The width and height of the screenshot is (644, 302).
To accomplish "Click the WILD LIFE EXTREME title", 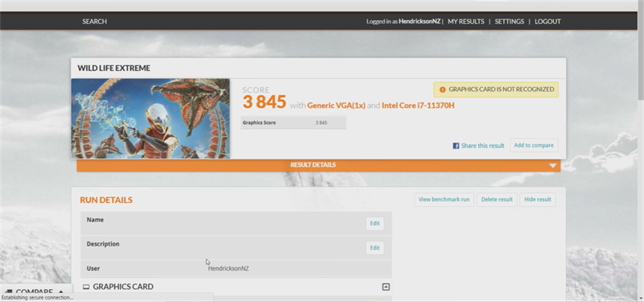I will pos(114,68).
